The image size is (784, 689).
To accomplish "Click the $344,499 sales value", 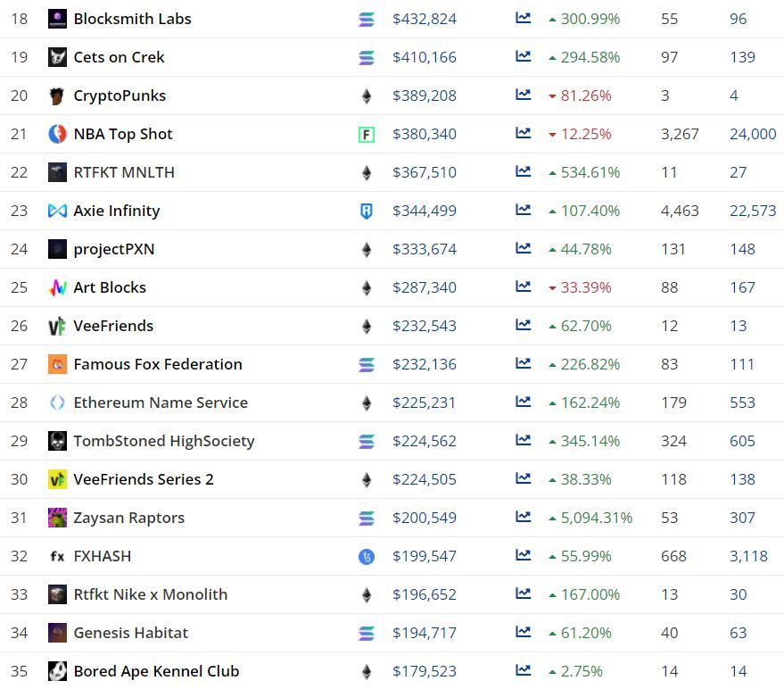I will pos(425,211).
